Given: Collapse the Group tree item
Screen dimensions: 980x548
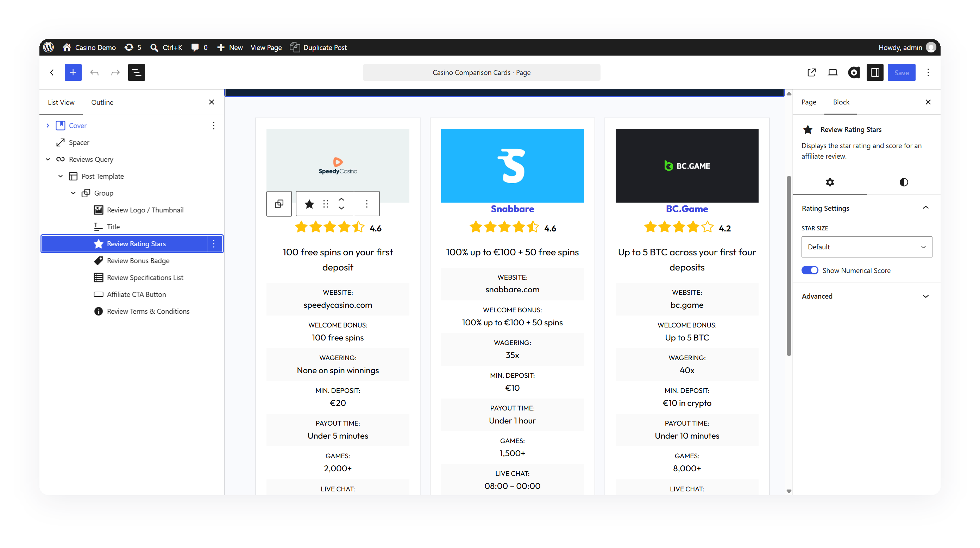Looking at the screenshot, I should (73, 193).
